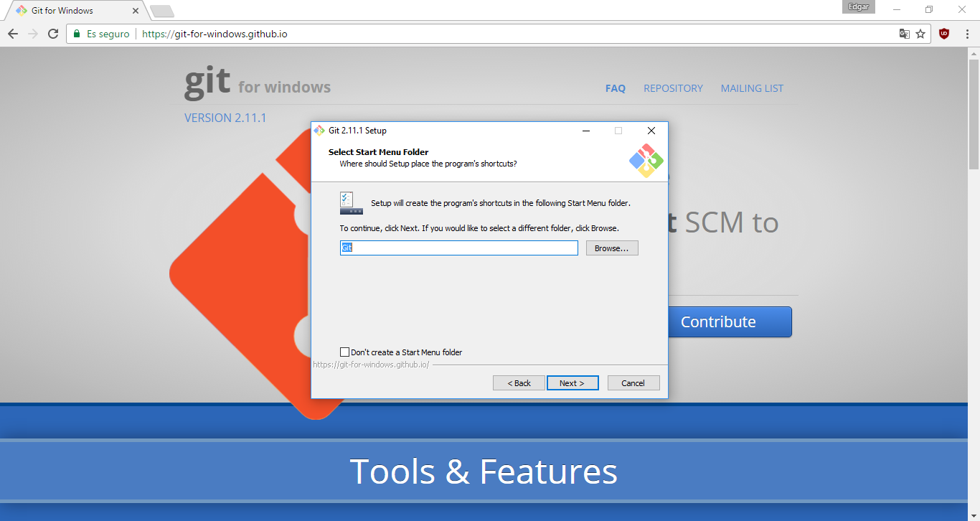The width and height of the screenshot is (980, 521).
Task: Click the Edgar profile button
Action: [859, 6]
